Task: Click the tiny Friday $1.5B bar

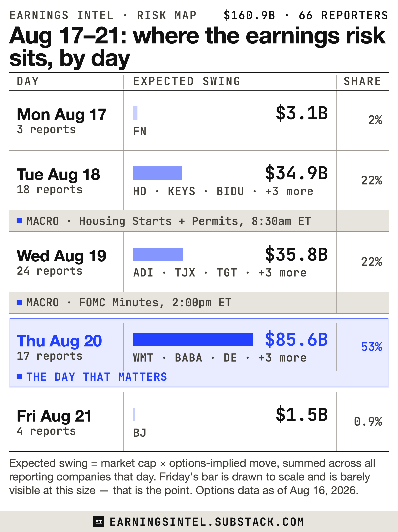Action: [x=134, y=414]
